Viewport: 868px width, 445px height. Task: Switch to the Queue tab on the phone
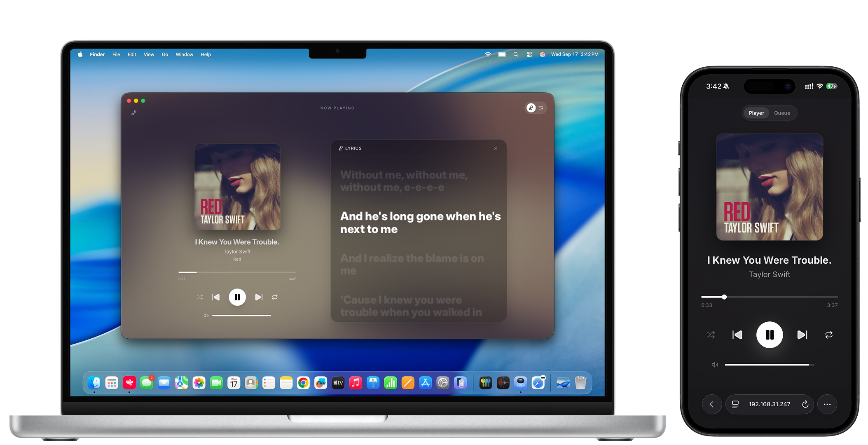tap(782, 113)
